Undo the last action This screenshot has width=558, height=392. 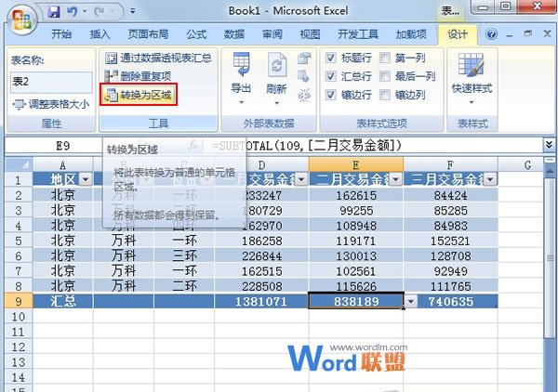click(x=72, y=12)
